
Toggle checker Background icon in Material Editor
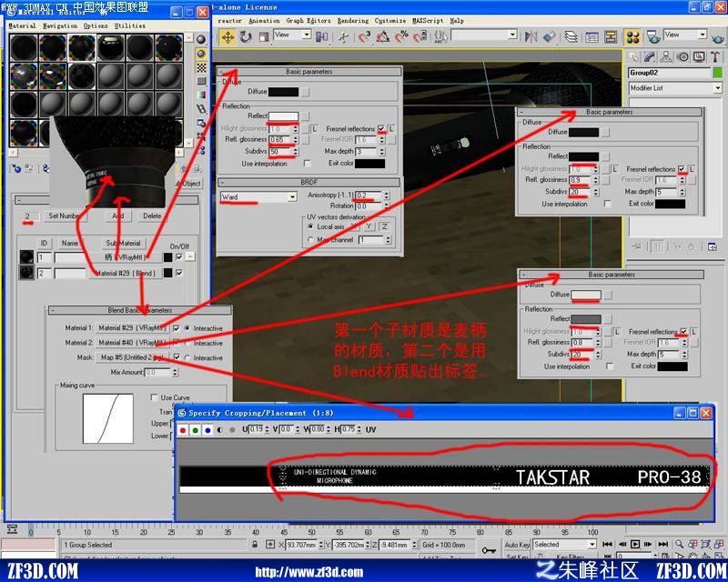201,67
